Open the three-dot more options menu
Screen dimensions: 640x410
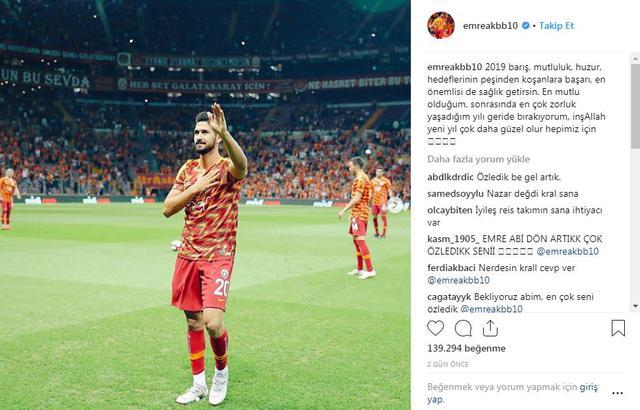click(618, 393)
